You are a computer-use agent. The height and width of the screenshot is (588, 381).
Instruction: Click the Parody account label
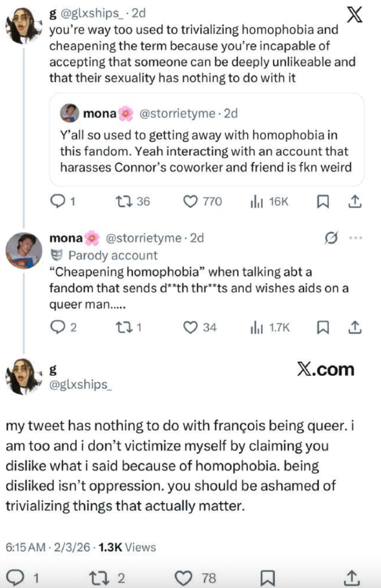[113, 255]
